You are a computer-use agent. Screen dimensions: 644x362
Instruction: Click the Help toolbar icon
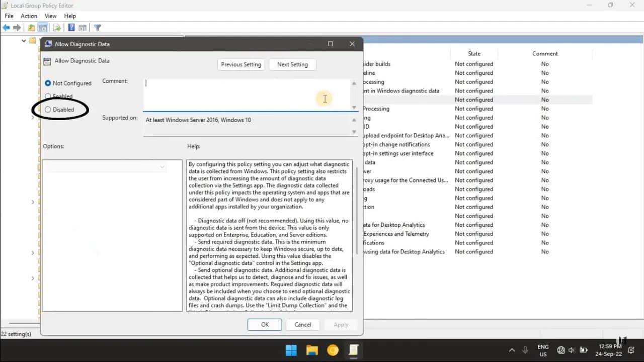[x=70, y=28]
